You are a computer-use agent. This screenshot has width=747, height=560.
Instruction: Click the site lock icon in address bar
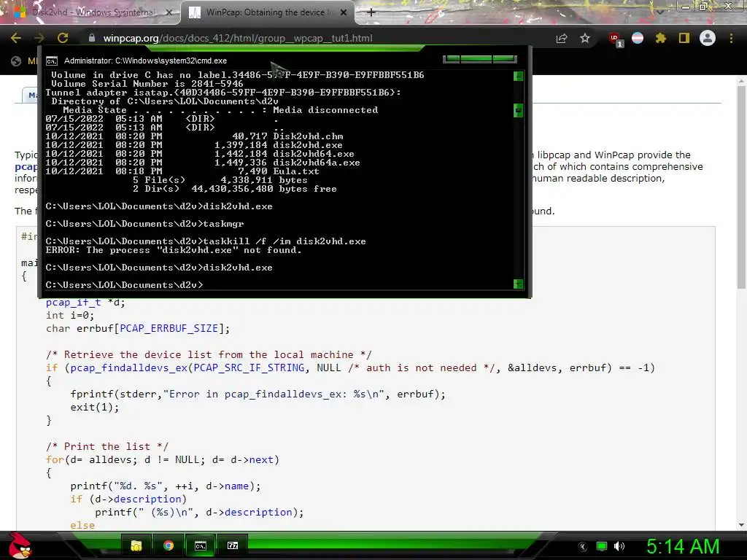tap(92, 38)
